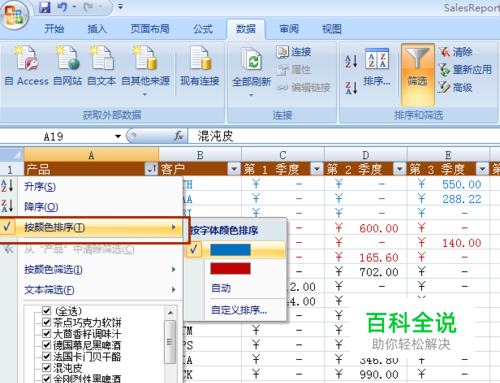Save the workbook with the floppy icon

[x=45, y=7]
